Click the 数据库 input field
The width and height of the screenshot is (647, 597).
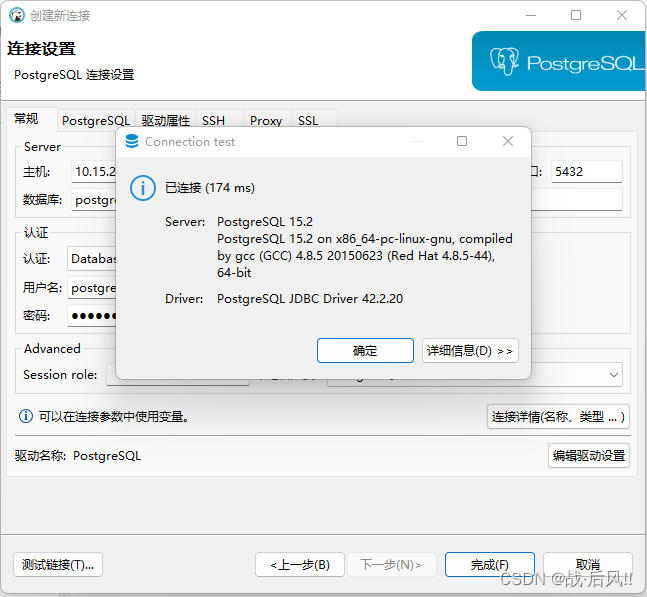coord(94,200)
